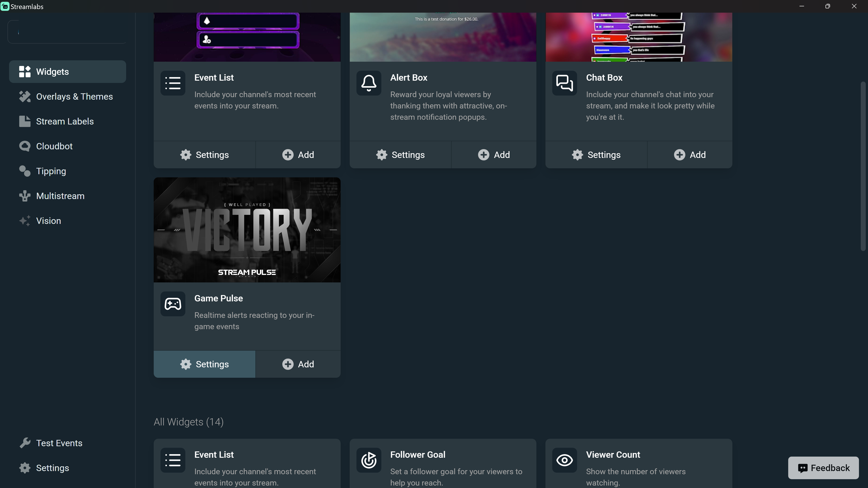
Task: Click the Event List icon under All Widgets
Action: 172,460
